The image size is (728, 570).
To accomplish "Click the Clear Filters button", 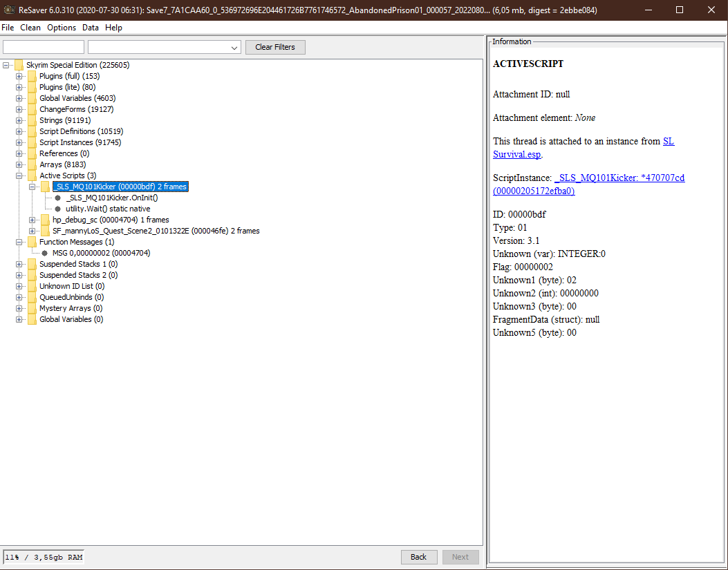I will (x=275, y=47).
